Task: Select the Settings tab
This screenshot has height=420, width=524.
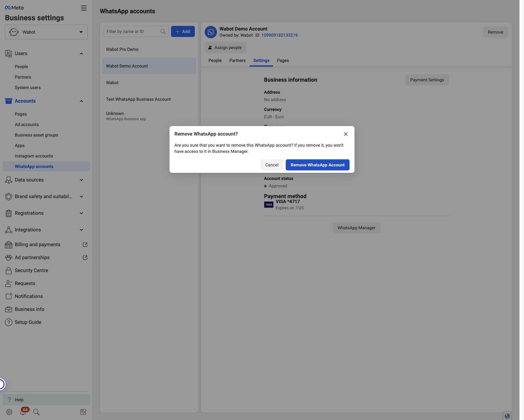Action: click(x=261, y=60)
